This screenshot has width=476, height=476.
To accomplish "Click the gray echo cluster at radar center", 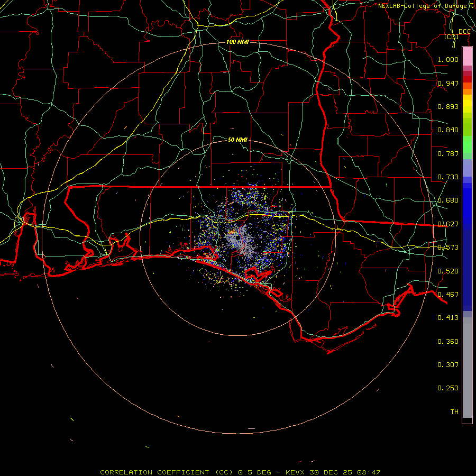I will tap(241, 240).
